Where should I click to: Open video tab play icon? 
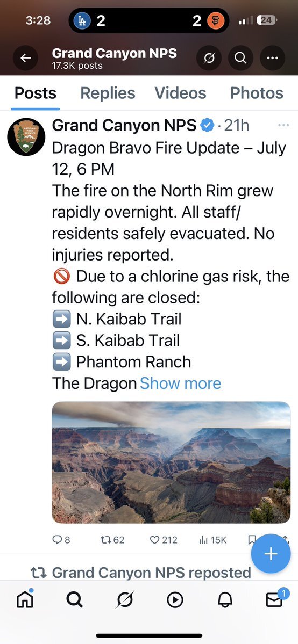(175, 600)
